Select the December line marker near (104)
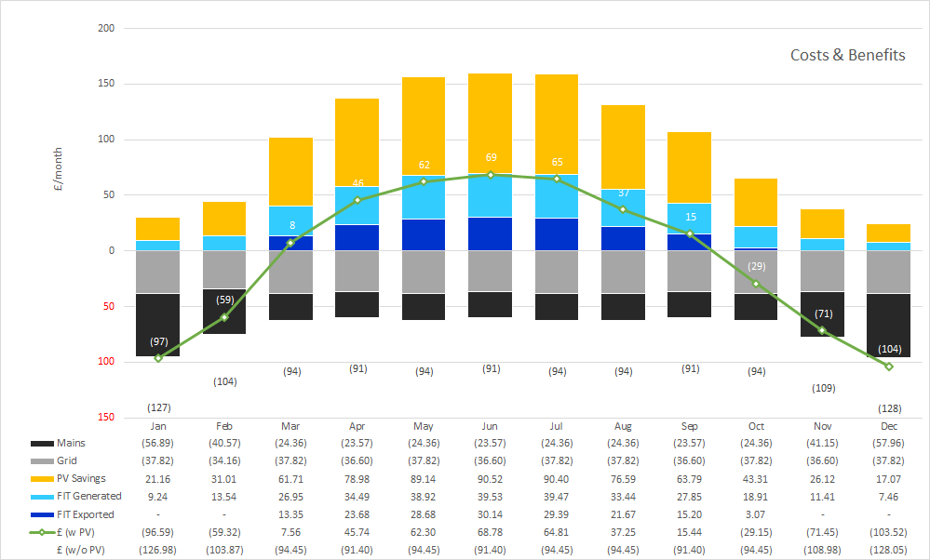Viewport: 930px width, 560px height. click(888, 367)
